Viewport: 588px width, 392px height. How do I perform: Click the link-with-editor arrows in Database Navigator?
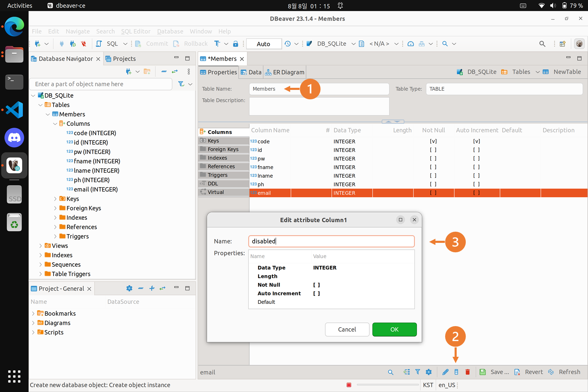click(175, 71)
